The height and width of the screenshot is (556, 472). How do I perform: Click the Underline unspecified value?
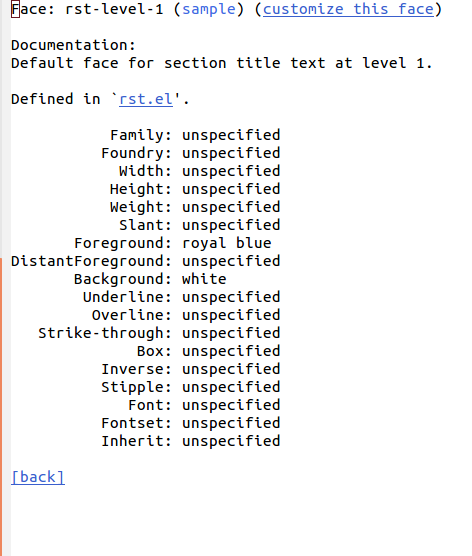[x=231, y=297]
